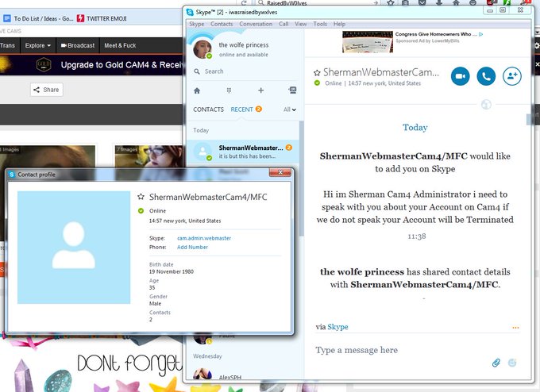Screen dimensions: 540x392
Task: Click the Add Number link
Action: tap(192, 247)
